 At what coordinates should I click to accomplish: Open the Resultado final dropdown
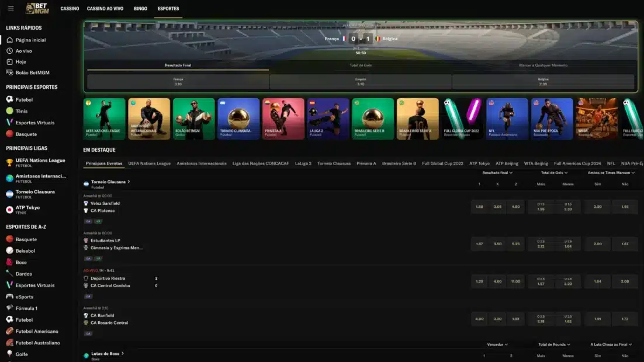pos(497,173)
